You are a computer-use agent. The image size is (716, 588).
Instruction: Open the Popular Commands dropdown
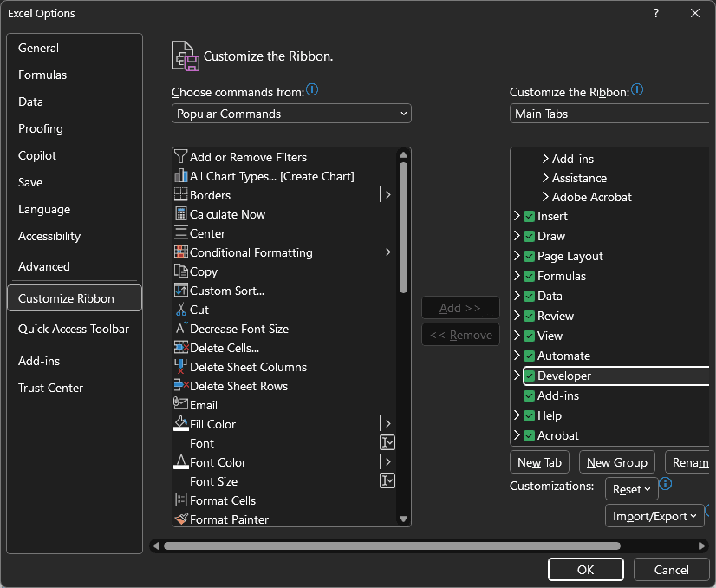click(291, 114)
